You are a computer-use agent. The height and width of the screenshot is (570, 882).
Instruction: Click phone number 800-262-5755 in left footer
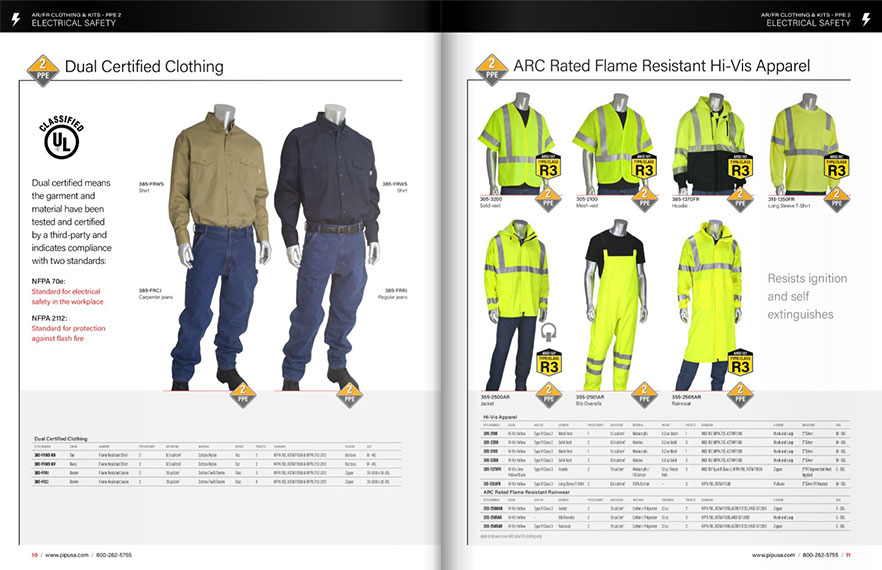point(114,555)
